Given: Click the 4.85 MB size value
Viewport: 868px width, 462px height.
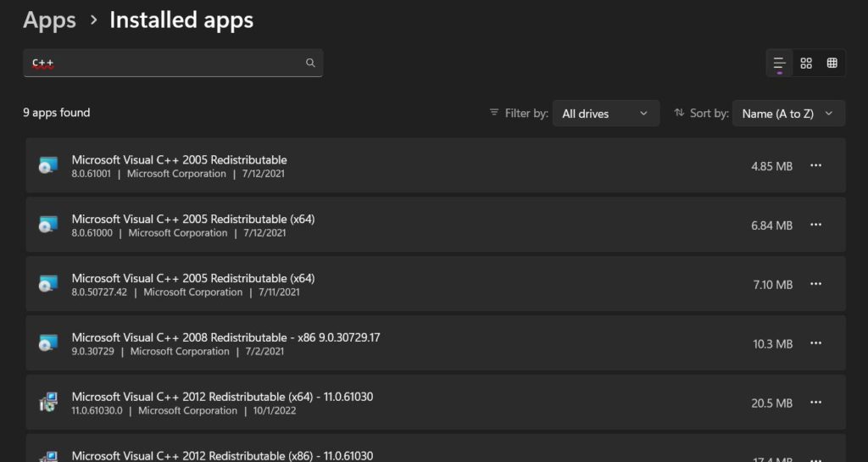Looking at the screenshot, I should point(771,166).
